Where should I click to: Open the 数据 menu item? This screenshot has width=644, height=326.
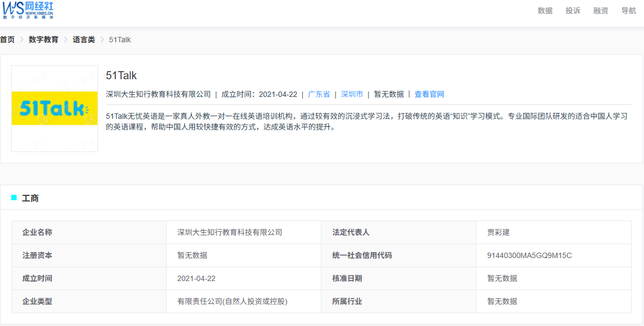pos(545,11)
